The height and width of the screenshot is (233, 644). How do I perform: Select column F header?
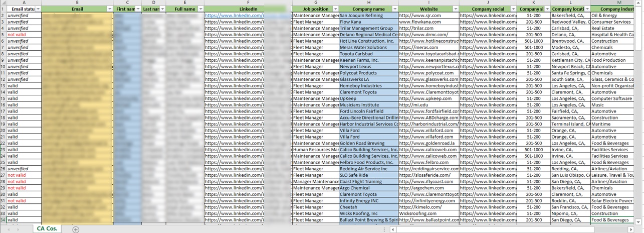click(x=248, y=3)
